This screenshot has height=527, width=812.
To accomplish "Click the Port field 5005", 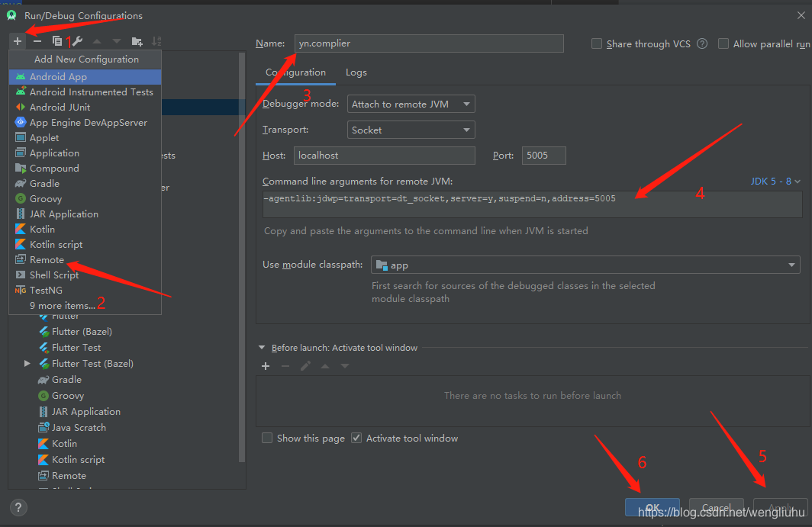I will point(543,156).
